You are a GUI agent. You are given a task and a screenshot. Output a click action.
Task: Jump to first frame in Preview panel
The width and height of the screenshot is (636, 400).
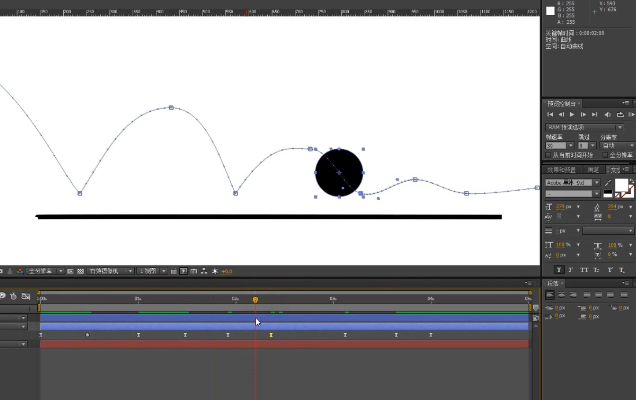click(550, 115)
